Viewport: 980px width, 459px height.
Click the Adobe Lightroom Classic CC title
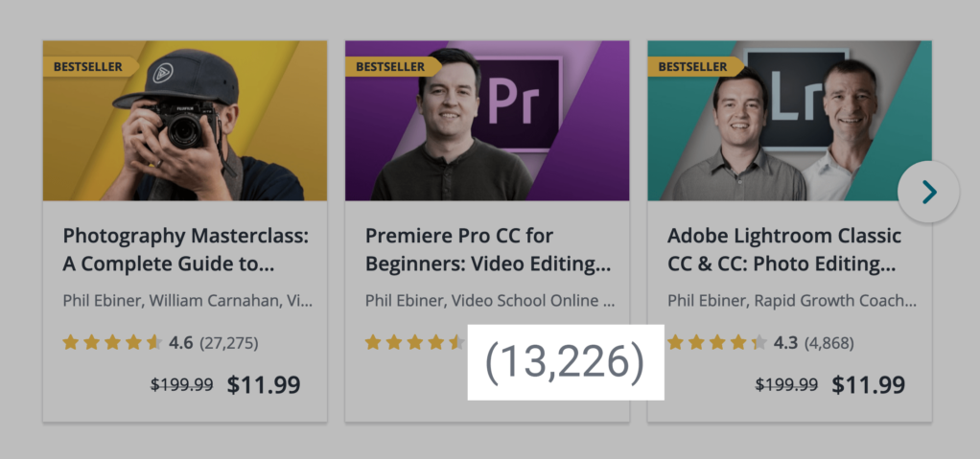click(x=784, y=249)
